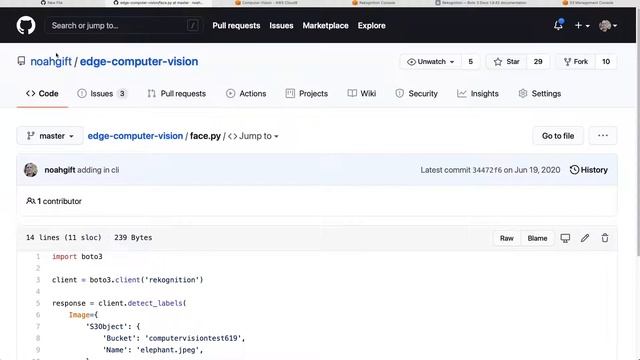Open the edge-computer-vision repository title link
Image resolution: width=640 pixels, height=360 pixels.
[x=139, y=61]
